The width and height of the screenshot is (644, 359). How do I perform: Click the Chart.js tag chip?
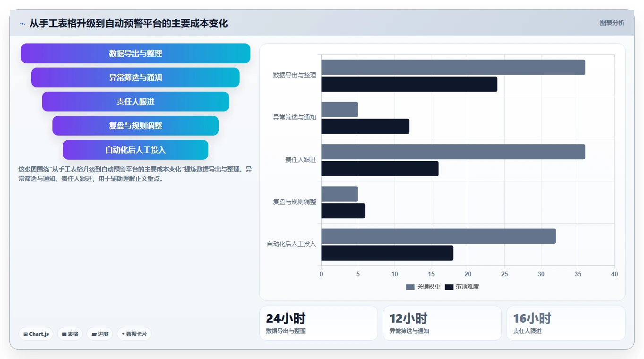click(x=36, y=334)
